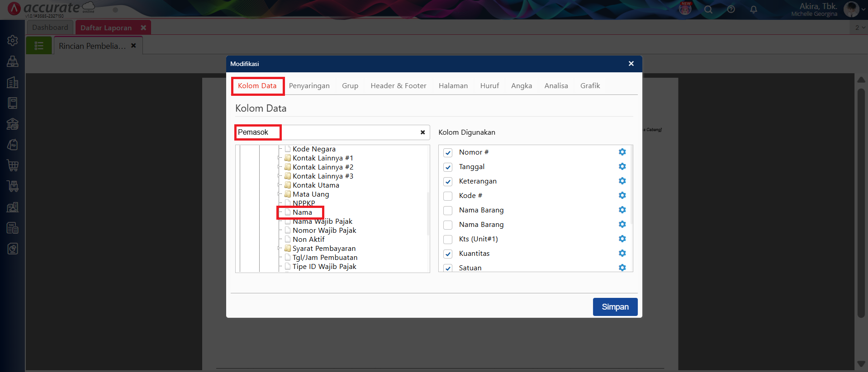This screenshot has width=868, height=372.
Task: Click the Simpan button
Action: coord(615,307)
